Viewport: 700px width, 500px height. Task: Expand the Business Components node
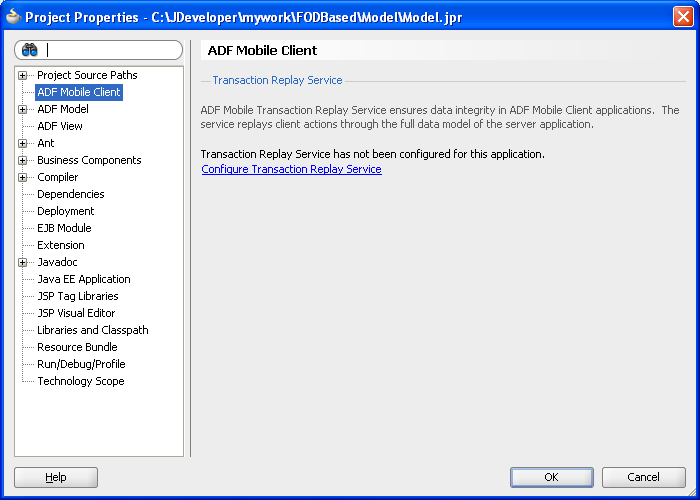click(x=22, y=160)
